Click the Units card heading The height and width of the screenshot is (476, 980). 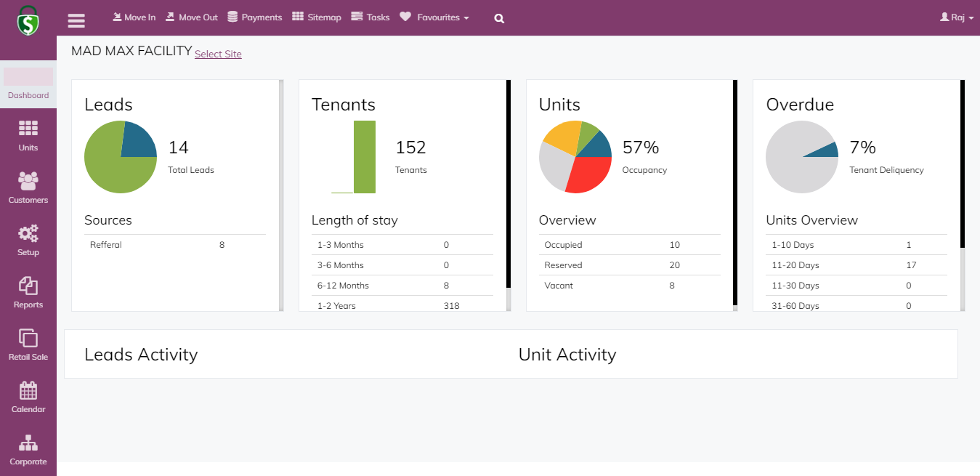559,105
